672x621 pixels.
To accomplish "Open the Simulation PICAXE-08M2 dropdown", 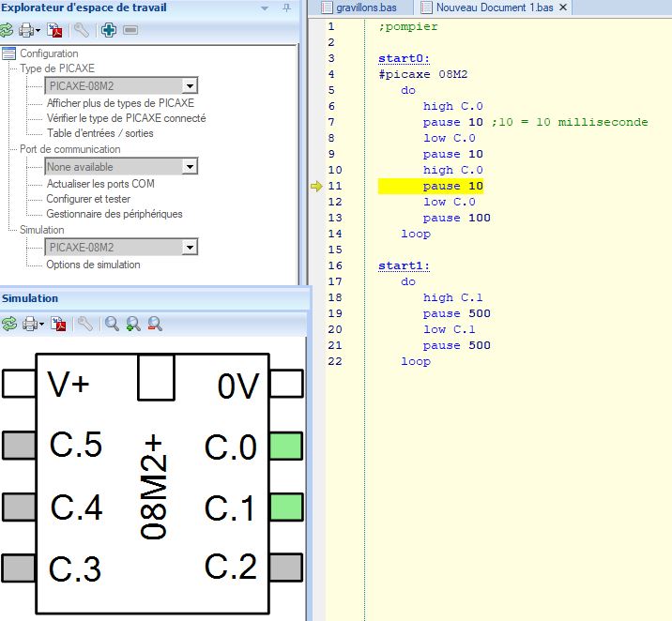I will click(x=190, y=248).
